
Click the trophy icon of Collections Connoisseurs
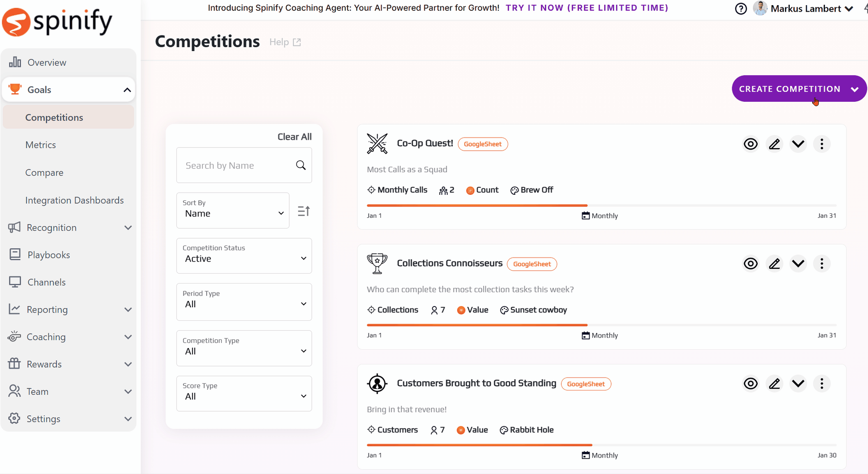(377, 264)
